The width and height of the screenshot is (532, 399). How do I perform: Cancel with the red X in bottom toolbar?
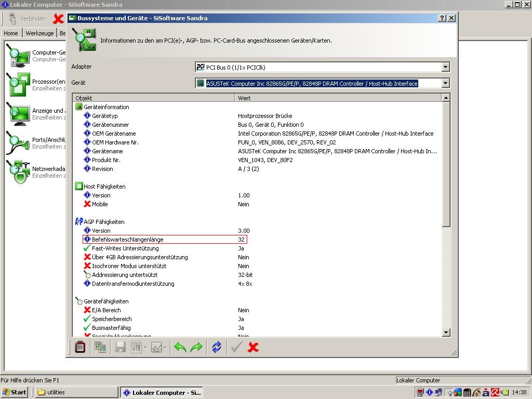click(253, 347)
